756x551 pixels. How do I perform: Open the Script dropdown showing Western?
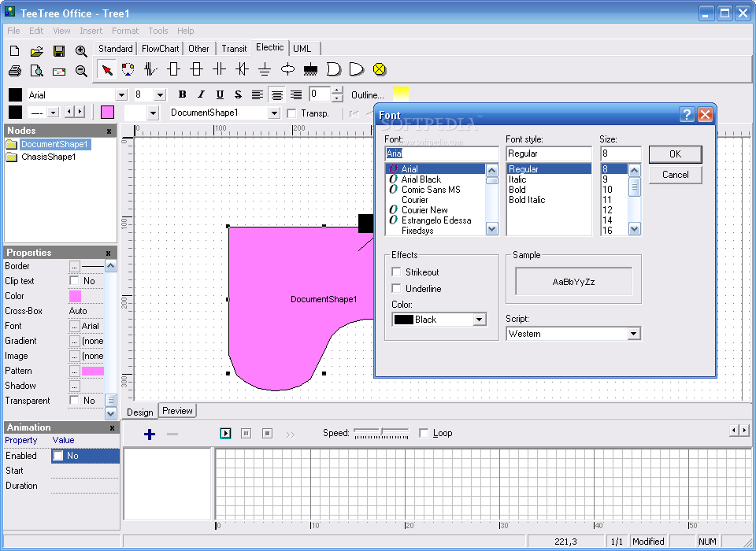click(633, 334)
